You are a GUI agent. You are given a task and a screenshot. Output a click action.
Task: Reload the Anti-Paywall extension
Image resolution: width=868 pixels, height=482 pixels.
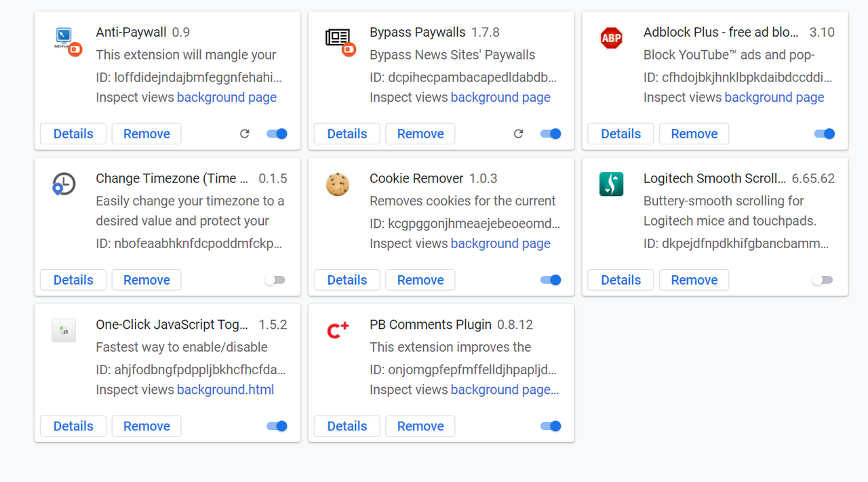coord(245,134)
